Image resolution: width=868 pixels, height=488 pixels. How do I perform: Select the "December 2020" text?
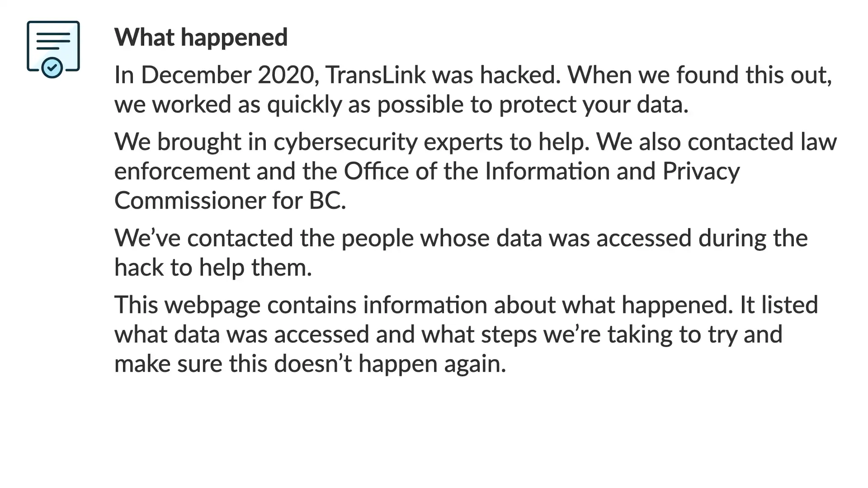pos(227,75)
